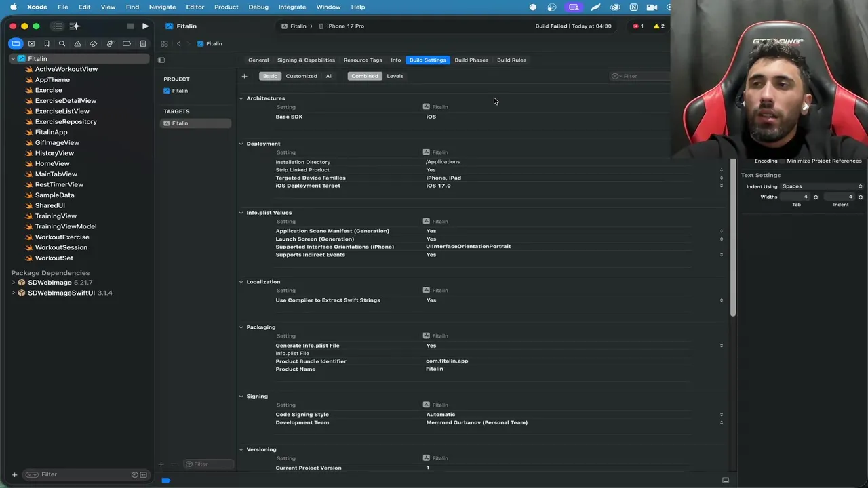Expand the SDWebImage package dependency

point(13,283)
